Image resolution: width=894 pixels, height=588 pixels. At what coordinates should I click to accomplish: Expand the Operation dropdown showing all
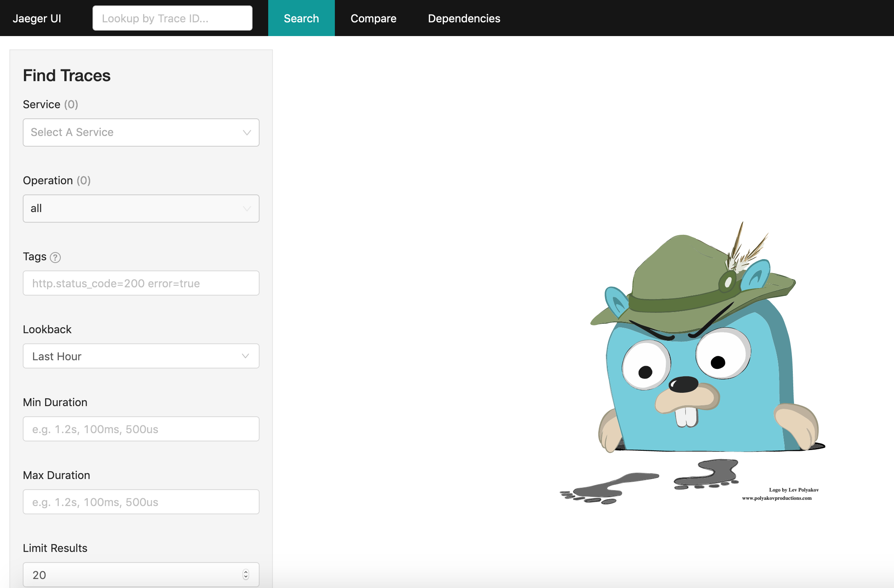click(141, 209)
